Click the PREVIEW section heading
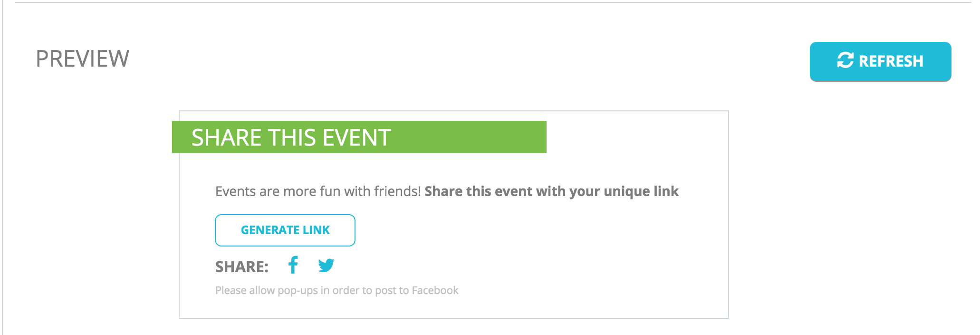 (x=83, y=59)
